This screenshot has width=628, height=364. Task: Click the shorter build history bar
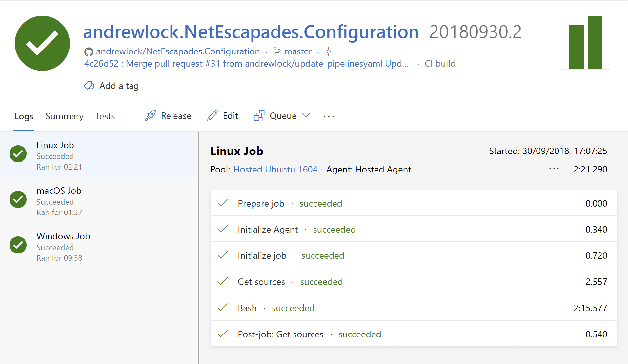tap(577, 47)
